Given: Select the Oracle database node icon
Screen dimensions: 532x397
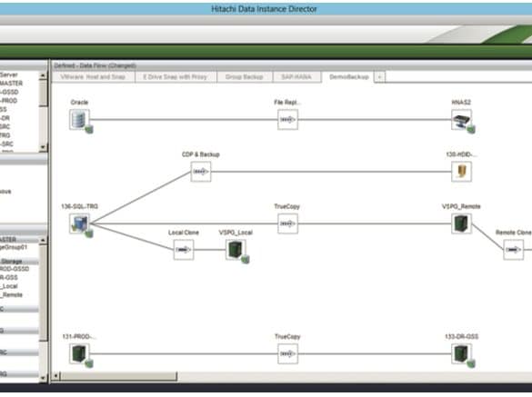Looking at the screenshot, I should (x=79, y=119).
